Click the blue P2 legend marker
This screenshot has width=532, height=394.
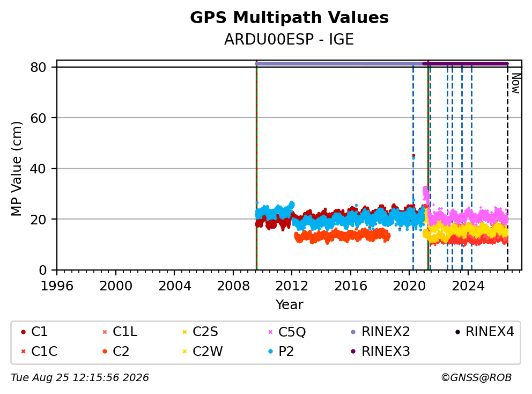point(270,352)
